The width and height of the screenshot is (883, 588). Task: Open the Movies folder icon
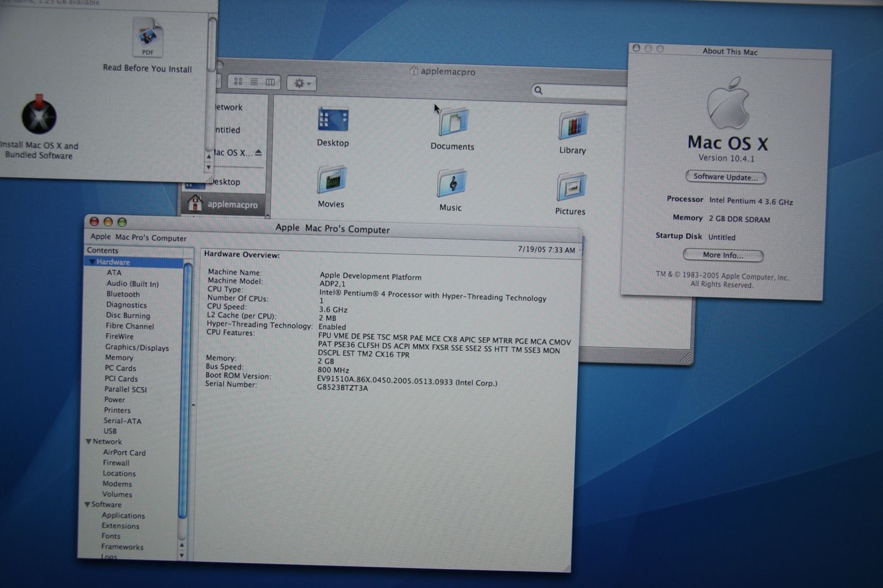point(331,180)
